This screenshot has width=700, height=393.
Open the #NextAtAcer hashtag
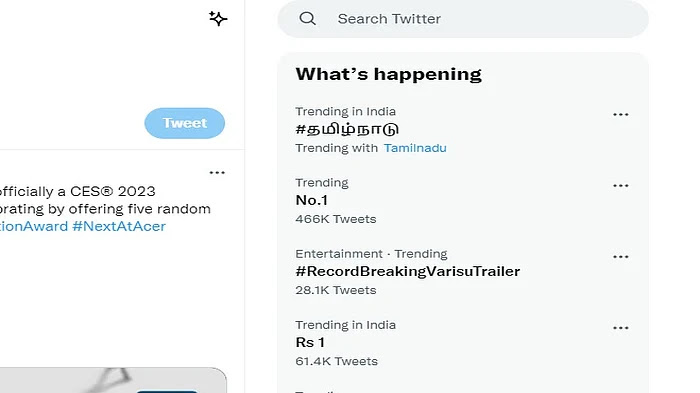pos(119,226)
